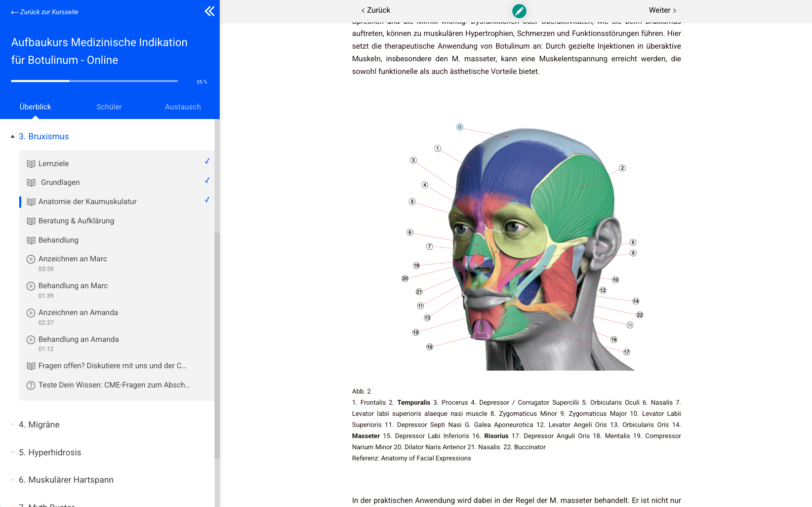Viewport: 812px width, 507px height.
Task: Click the completed checkmark for Lernziele
Action: (x=207, y=162)
